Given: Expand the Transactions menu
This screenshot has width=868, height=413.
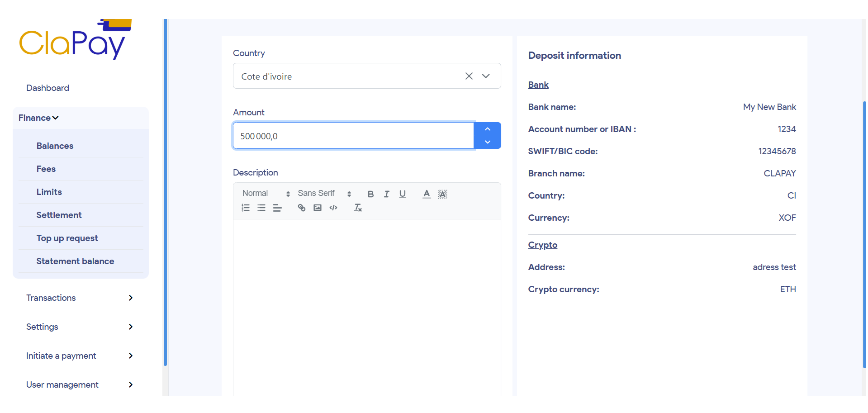Looking at the screenshot, I should [80, 298].
